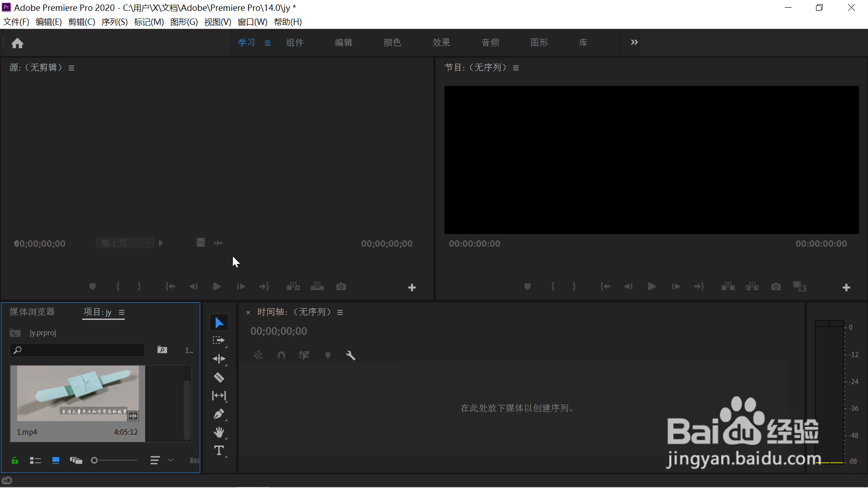This screenshot has height=488, width=868.
Task: Switch to 颜色 workspace tab
Action: [392, 42]
